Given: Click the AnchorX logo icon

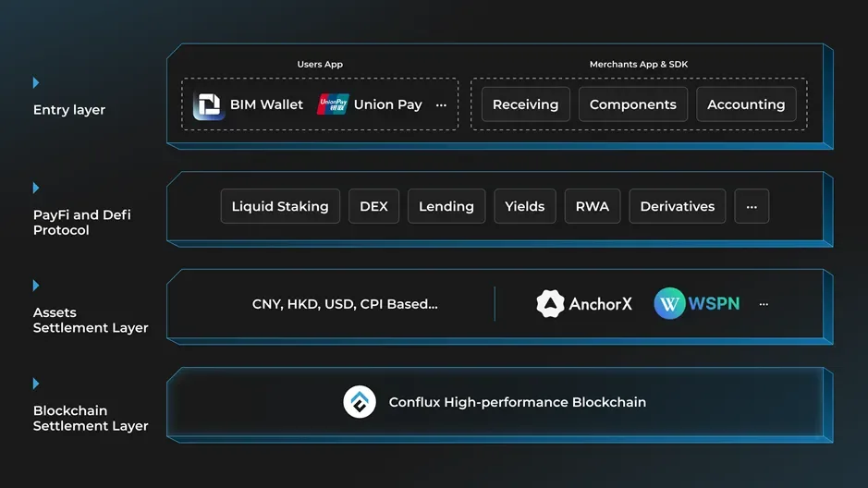Looking at the screenshot, I should (550, 304).
